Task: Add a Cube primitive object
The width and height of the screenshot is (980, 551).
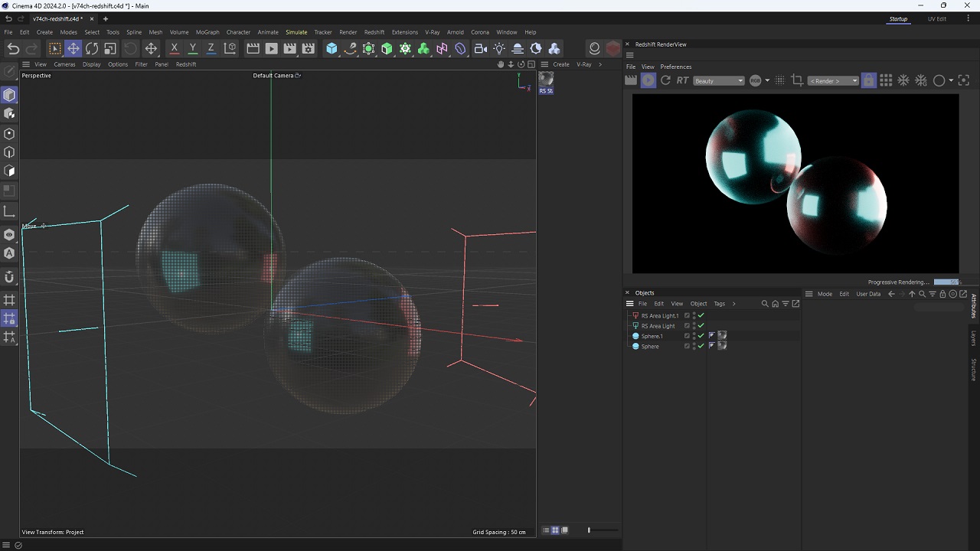Action: click(x=332, y=49)
